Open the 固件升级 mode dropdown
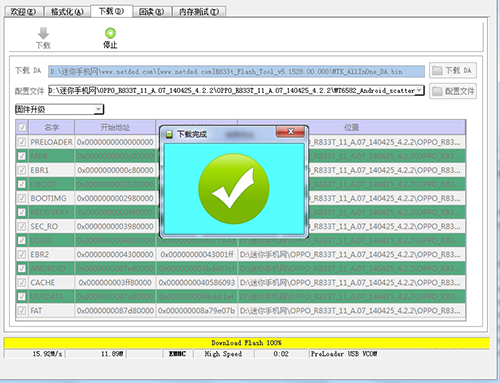Screen dimensions: 500x383 [x=98, y=109]
